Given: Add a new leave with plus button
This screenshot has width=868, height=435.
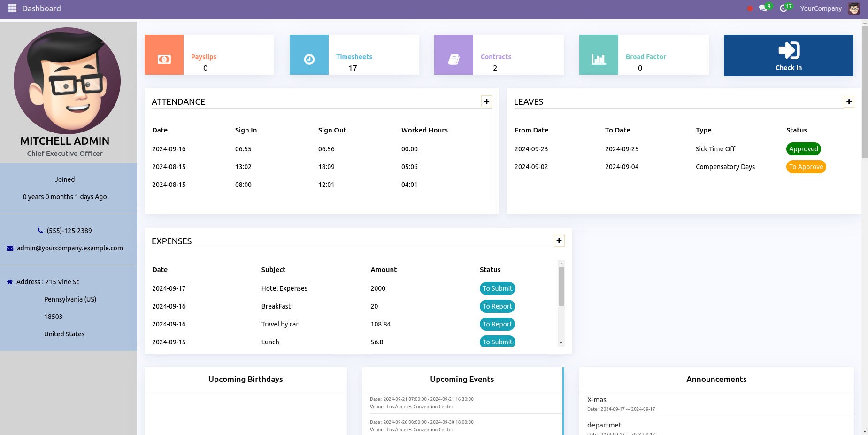Looking at the screenshot, I should [x=849, y=102].
